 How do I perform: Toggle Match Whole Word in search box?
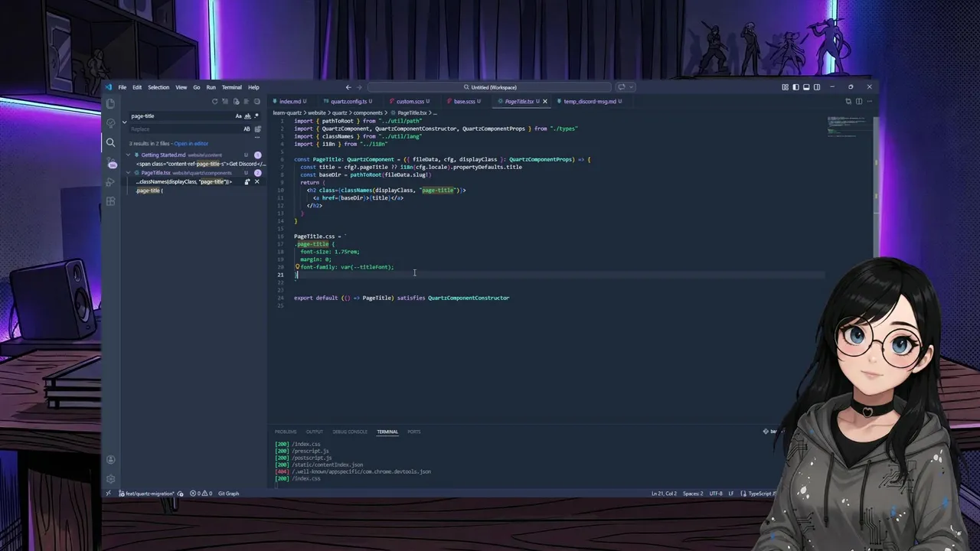pyautogui.click(x=247, y=116)
